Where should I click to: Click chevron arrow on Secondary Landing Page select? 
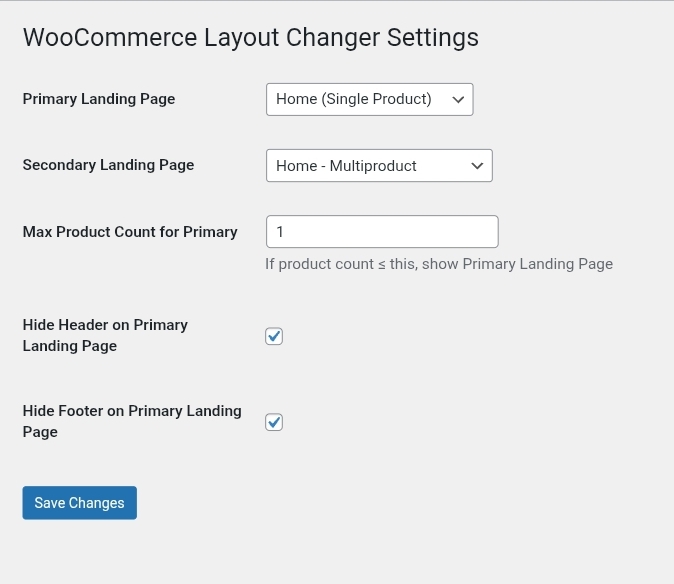[x=477, y=166]
